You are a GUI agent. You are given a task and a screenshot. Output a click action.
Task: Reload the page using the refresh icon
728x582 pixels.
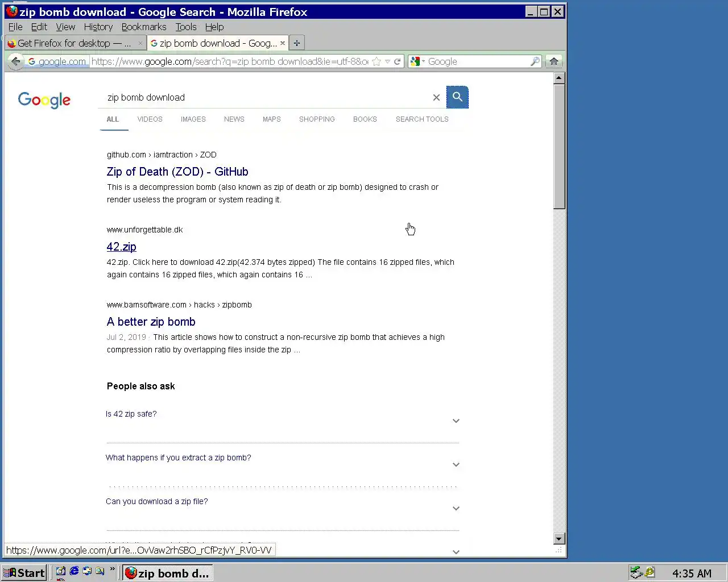pos(398,61)
